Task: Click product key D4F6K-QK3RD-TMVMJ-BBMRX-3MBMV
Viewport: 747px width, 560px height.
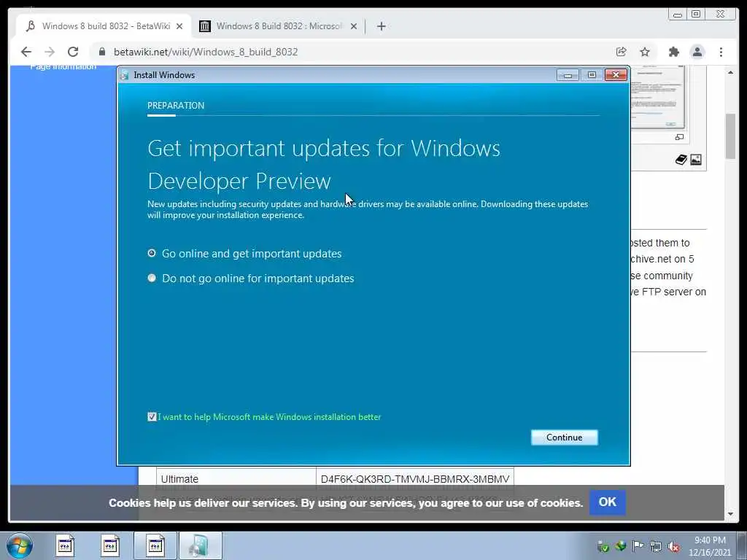Action: [x=415, y=479]
